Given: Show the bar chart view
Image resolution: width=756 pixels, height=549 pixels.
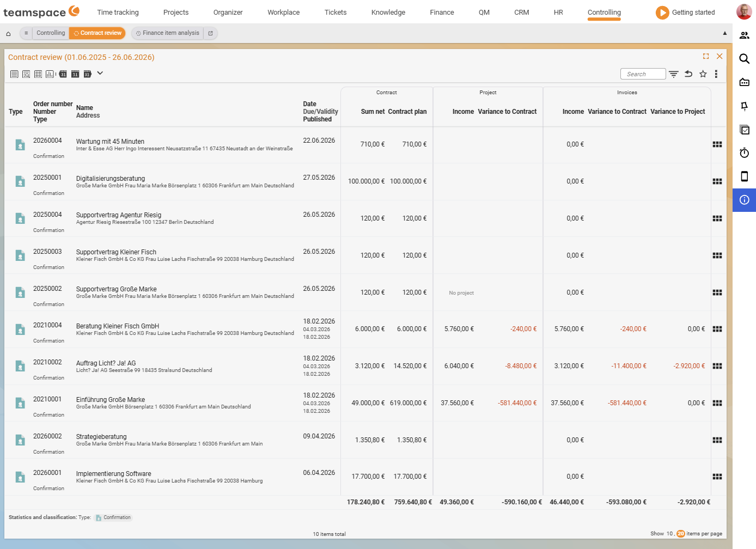Looking at the screenshot, I should click(x=50, y=74).
